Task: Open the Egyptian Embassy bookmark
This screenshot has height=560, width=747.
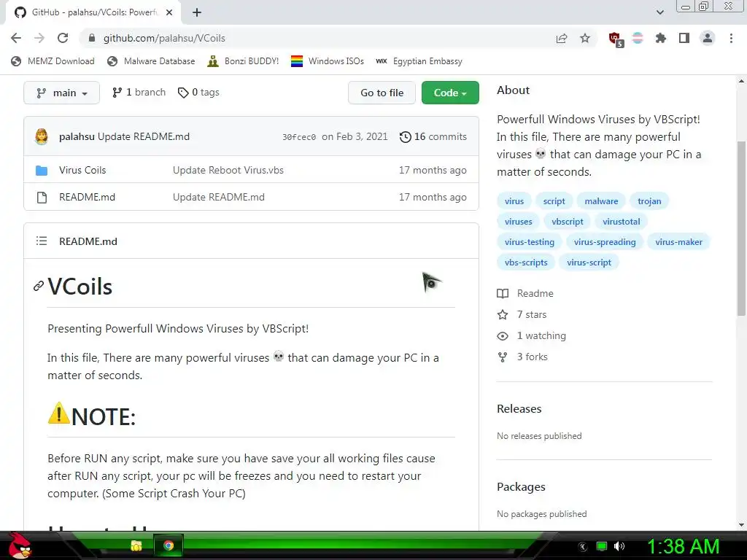Action: [x=419, y=61]
